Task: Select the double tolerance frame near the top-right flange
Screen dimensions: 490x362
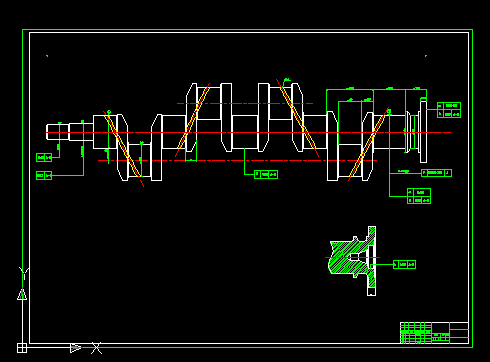Action: pos(449,110)
